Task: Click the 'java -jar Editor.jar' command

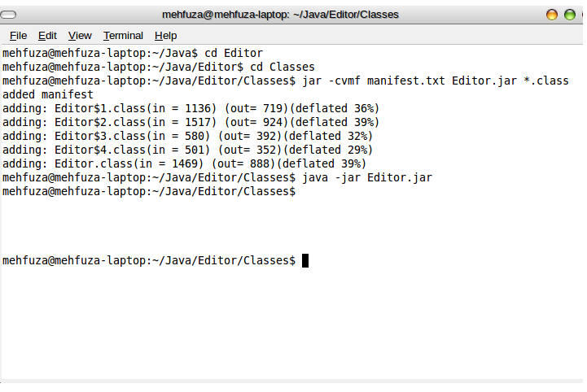Action: pos(367,177)
